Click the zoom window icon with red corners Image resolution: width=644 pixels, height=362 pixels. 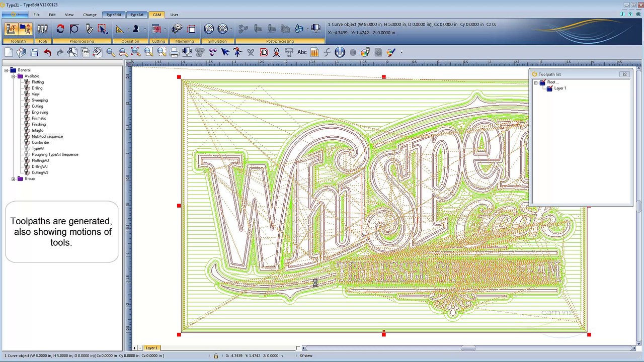[135, 52]
